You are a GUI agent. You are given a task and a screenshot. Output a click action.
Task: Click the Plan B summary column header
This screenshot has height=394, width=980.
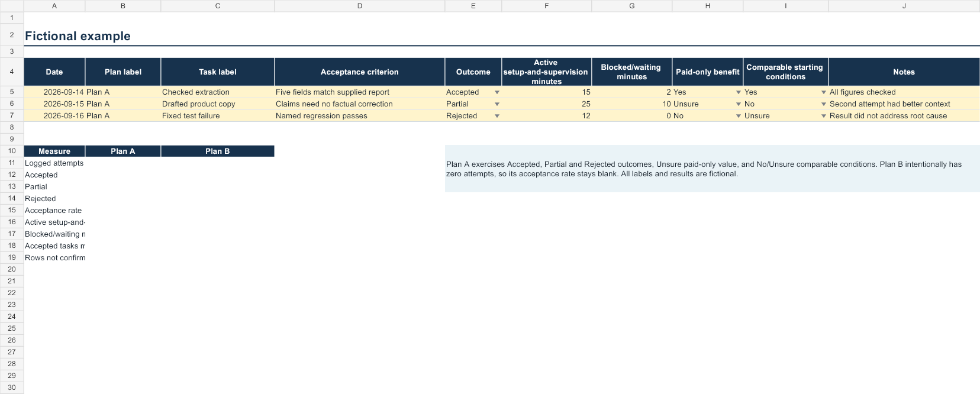tap(218, 151)
